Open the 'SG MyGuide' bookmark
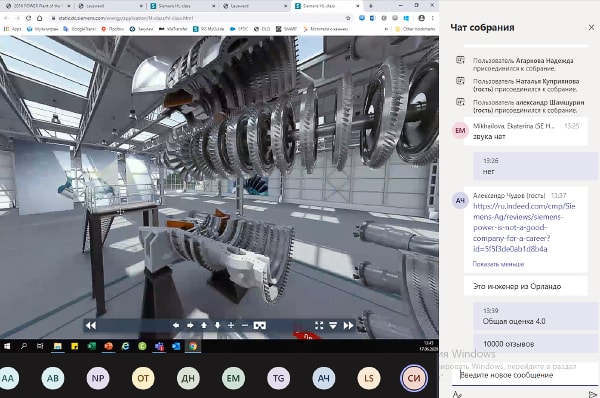 tap(209, 29)
